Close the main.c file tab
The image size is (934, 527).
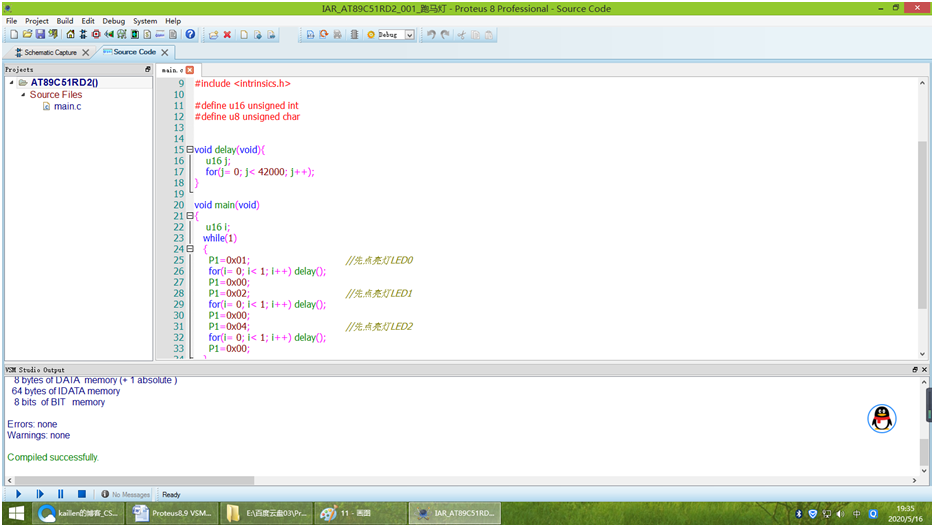click(190, 70)
